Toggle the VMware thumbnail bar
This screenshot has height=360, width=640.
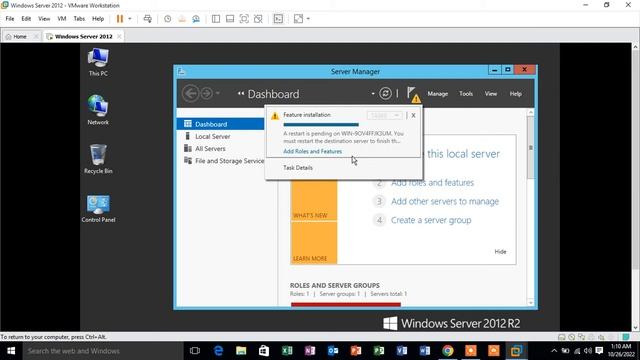[230, 19]
